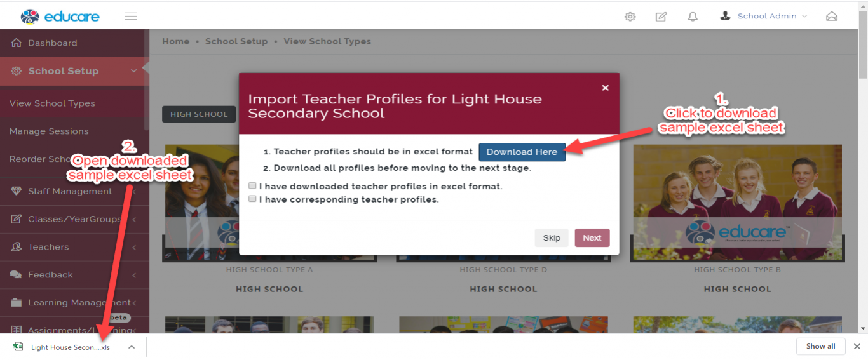Image resolution: width=868 pixels, height=360 pixels.
Task: Click the Next button in dialog
Action: pos(592,238)
